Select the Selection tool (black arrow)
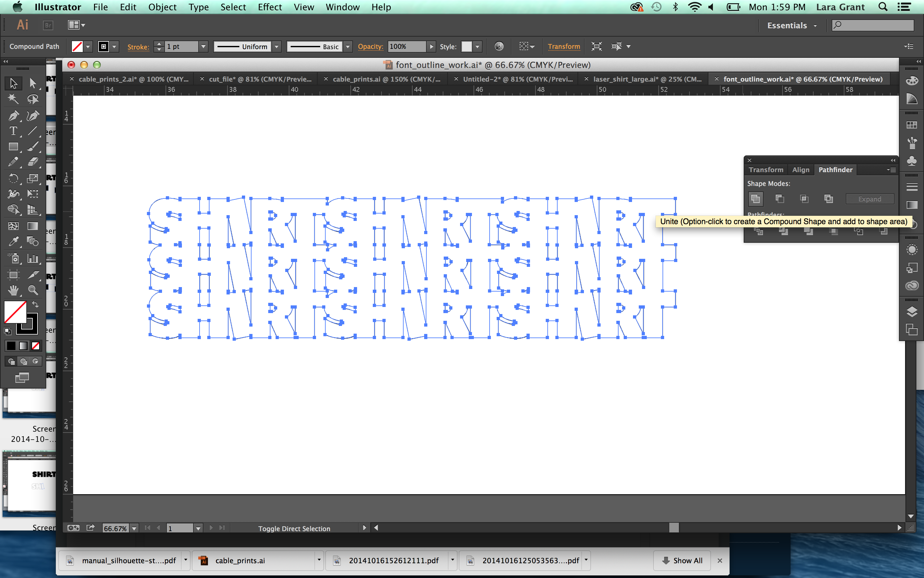 (x=13, y=83)
